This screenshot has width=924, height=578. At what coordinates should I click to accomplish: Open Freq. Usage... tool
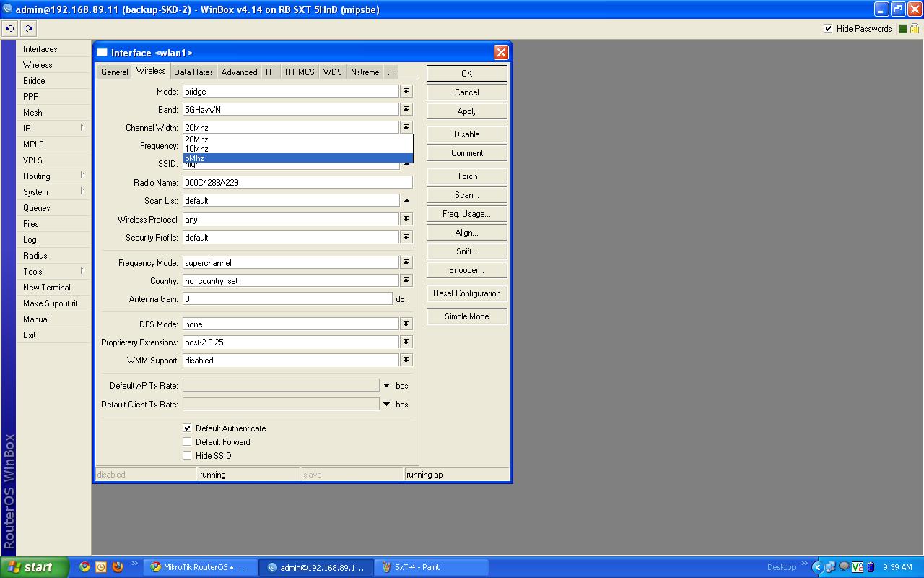click(467, 213)
